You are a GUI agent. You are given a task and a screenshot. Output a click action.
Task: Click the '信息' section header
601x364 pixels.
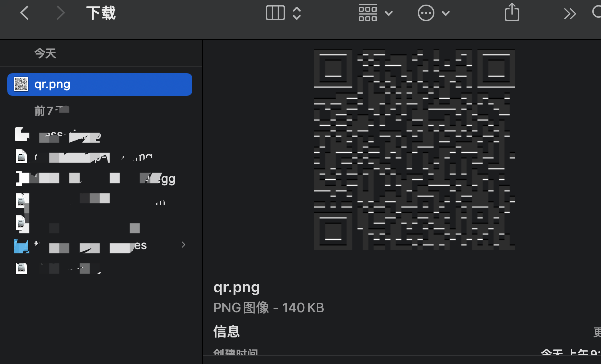point(227,331)
